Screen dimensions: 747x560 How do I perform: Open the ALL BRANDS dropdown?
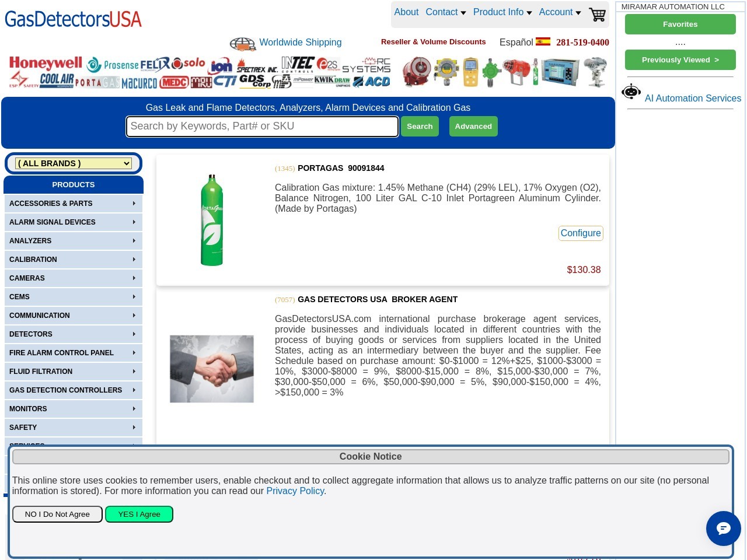(x=74, y=163)
